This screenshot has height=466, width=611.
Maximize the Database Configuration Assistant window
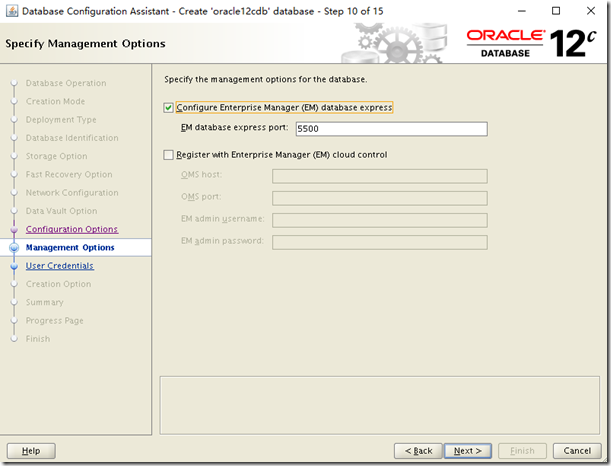(556, 11)
